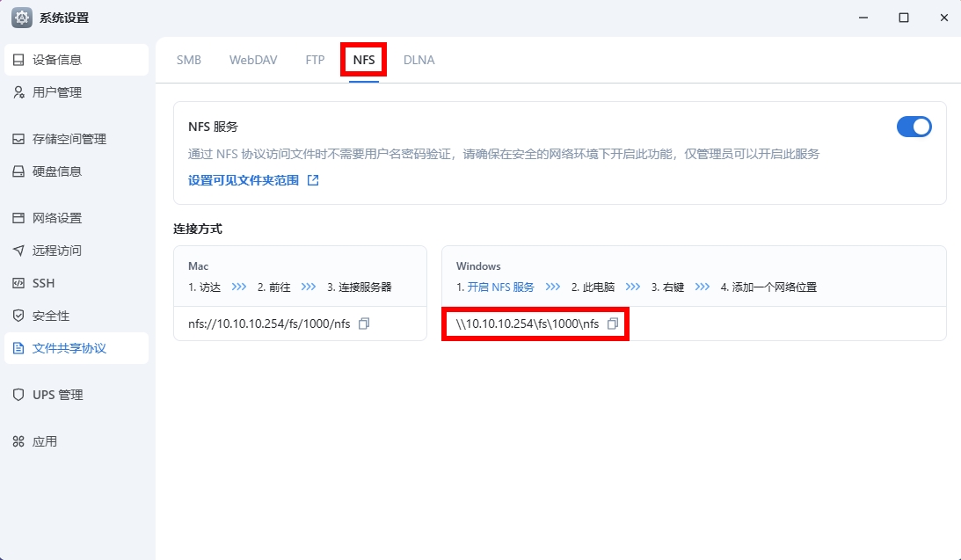Open 存储空间管理 in the sidebar
This screenshot has width=961, height=560.
pyautogui.click(x=69, y=139)
